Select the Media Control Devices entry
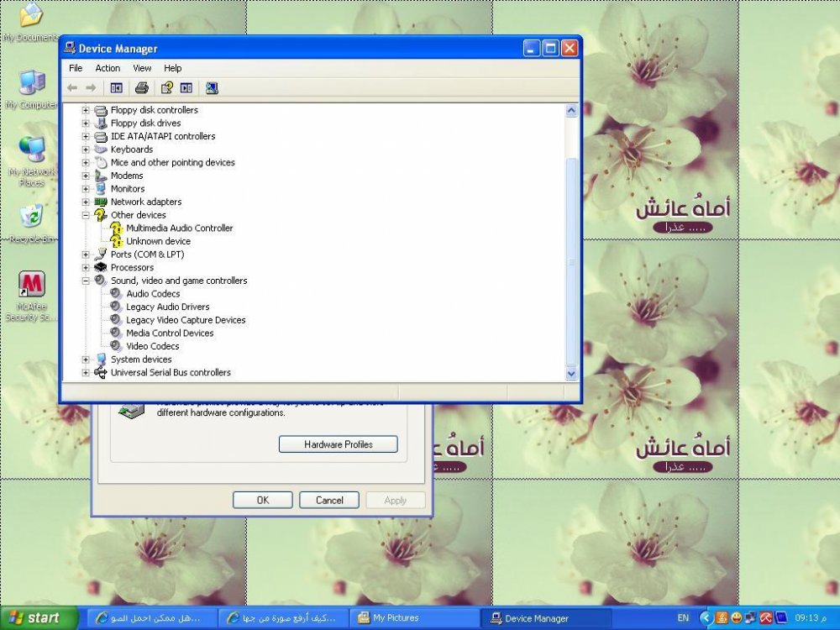840x630 pixels. 170,333
